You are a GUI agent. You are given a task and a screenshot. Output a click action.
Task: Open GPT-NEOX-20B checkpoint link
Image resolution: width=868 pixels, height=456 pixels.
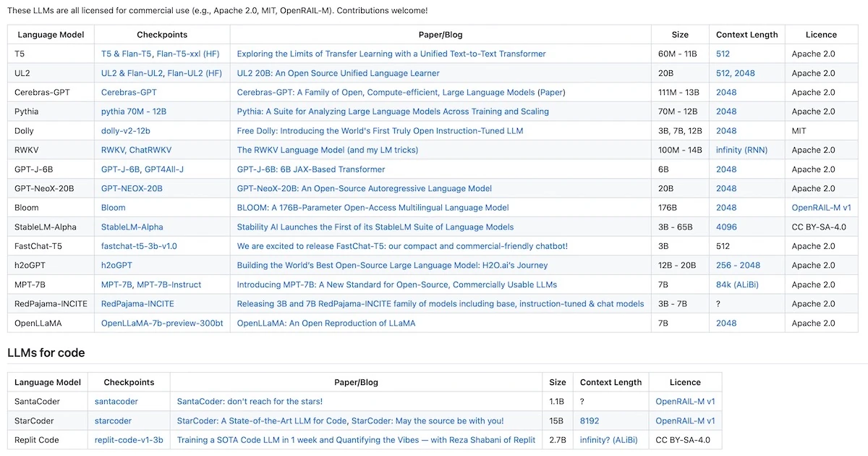coord(132,188)
